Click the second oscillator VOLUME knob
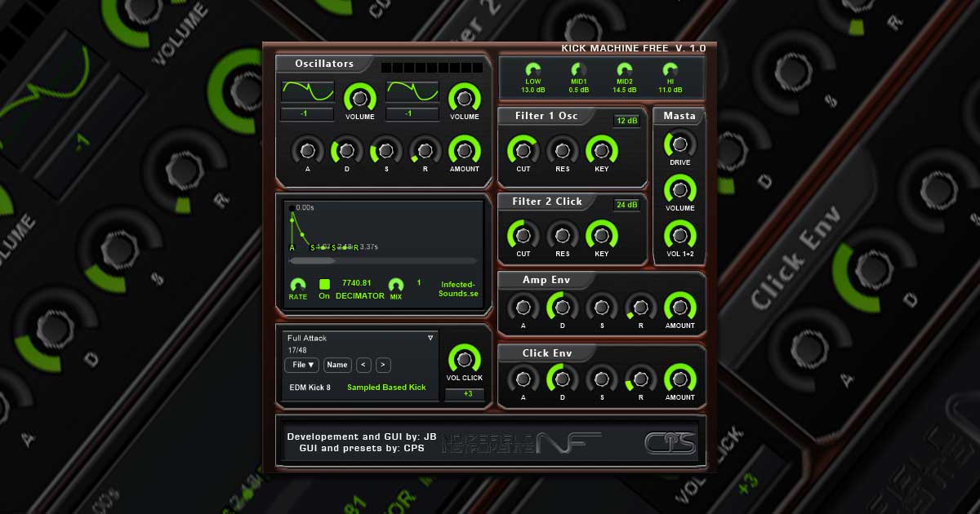 [464, 98]
